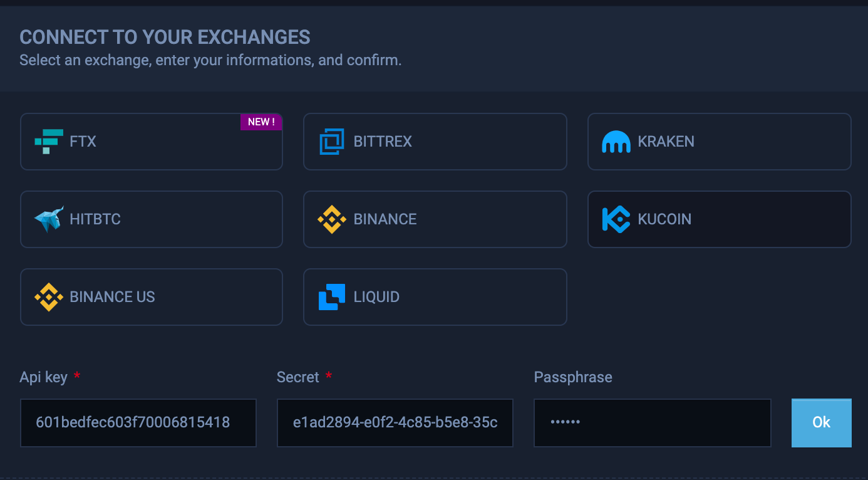Pick the BINANCE US exchange label

113,297
